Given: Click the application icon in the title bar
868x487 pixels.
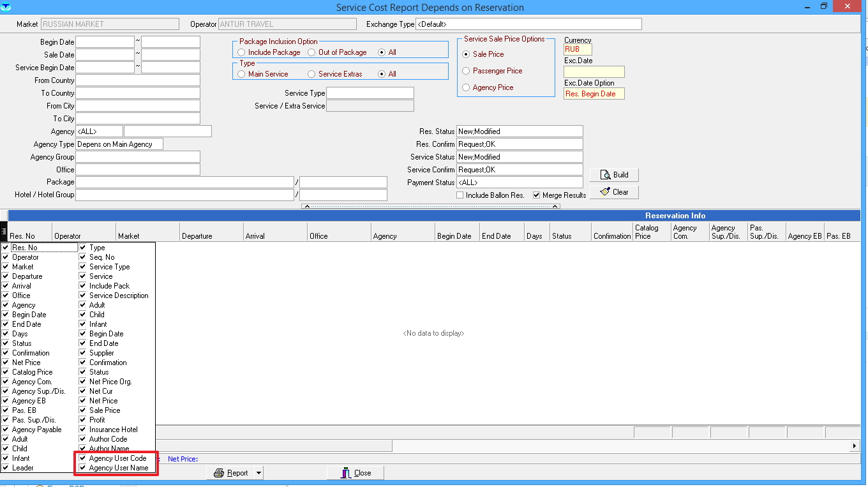Looking at the screenshot, I should (x=6, y=7).
